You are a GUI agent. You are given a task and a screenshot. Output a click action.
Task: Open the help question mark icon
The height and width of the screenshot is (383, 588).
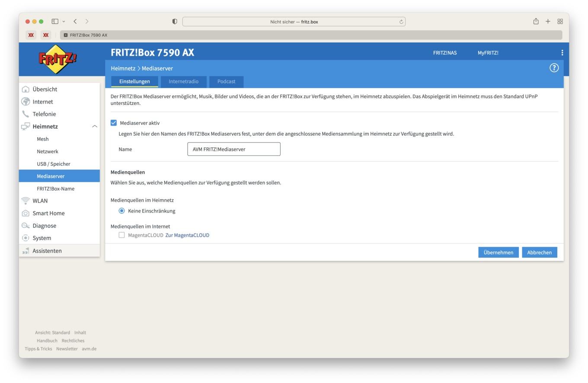click(554, 68)
